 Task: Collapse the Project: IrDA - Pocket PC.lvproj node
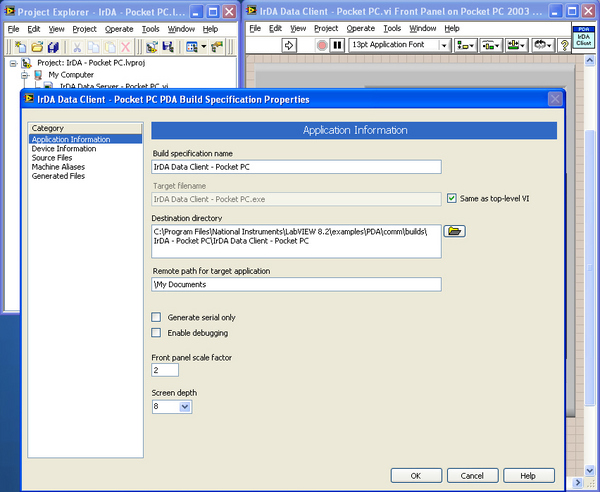[13, 64]
